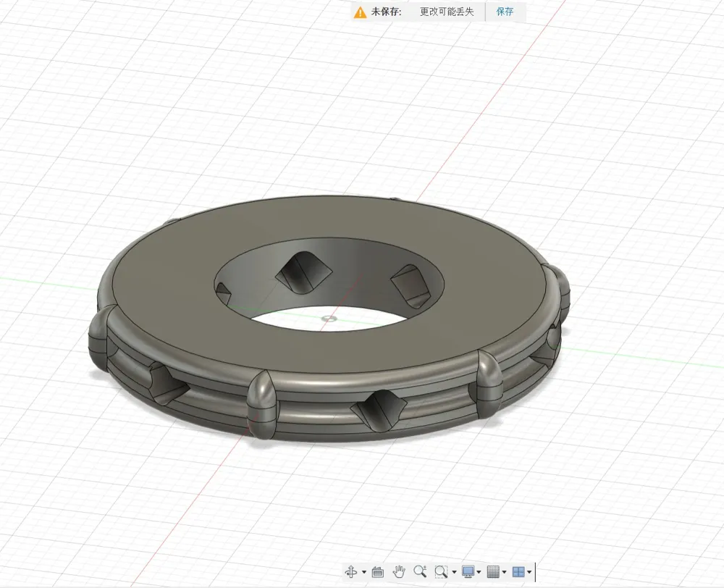Click the 保存 save button
The height and width of the screenshot is (588, 724).
(505, 12)
